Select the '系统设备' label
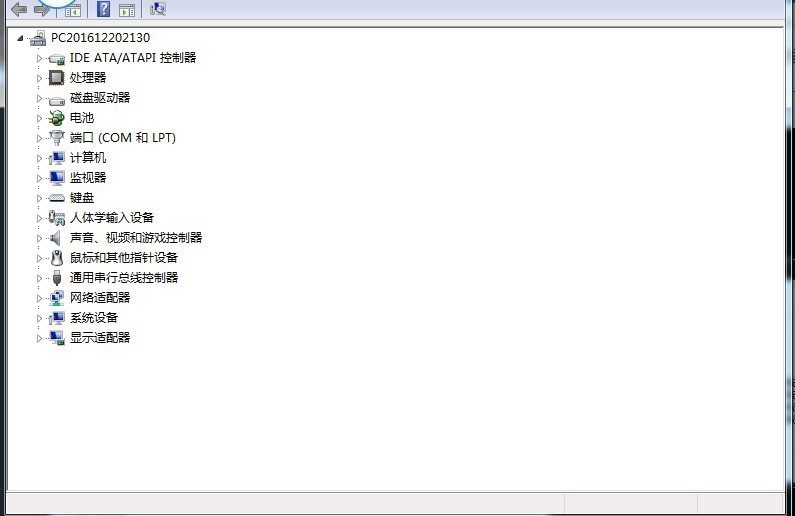This screenshot has width=795, height=516. tap(94, 317)
